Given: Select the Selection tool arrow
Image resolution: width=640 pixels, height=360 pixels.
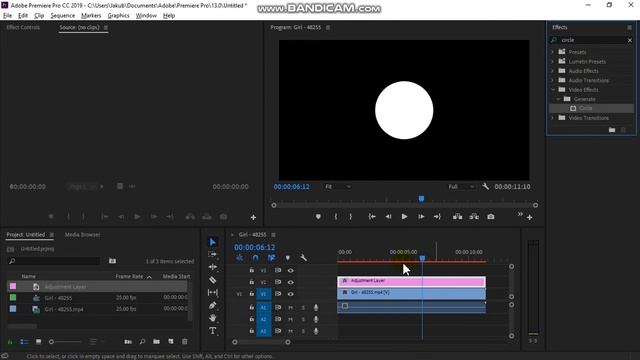Looking at the screenshot, I should click(213, 242).
